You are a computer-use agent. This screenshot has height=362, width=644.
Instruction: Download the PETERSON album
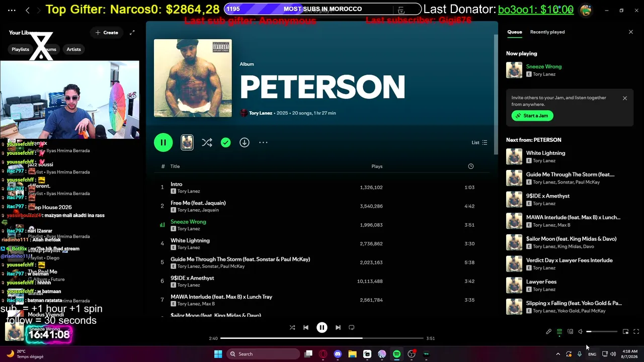click(x=245, y=143)
